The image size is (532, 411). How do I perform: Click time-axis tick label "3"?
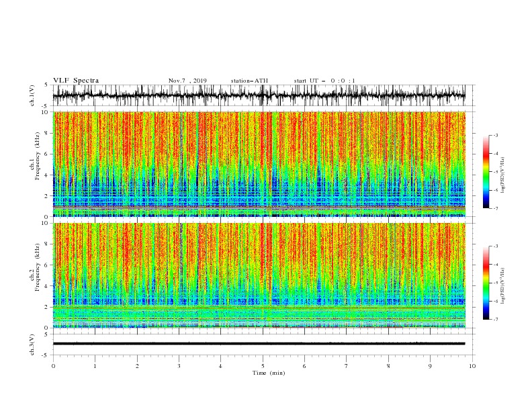[x=179, y=366]
